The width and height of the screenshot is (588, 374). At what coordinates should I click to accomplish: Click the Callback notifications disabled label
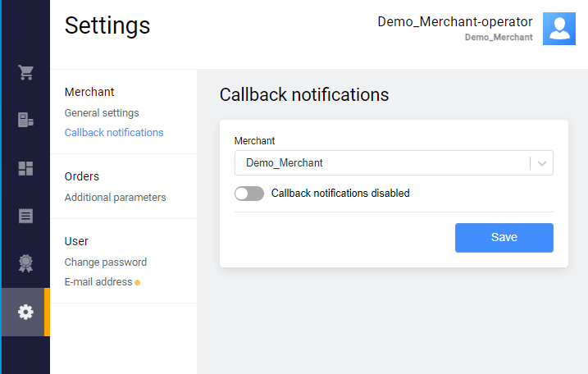(x=340, y=194)
